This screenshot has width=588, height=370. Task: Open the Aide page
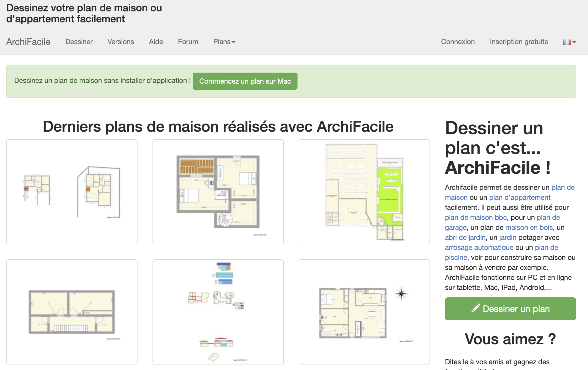156,42
